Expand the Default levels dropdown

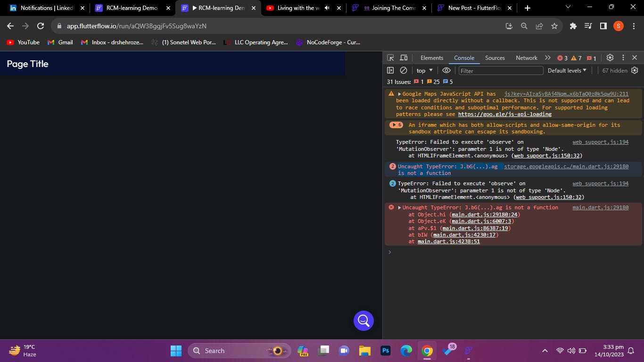(567, 70)
